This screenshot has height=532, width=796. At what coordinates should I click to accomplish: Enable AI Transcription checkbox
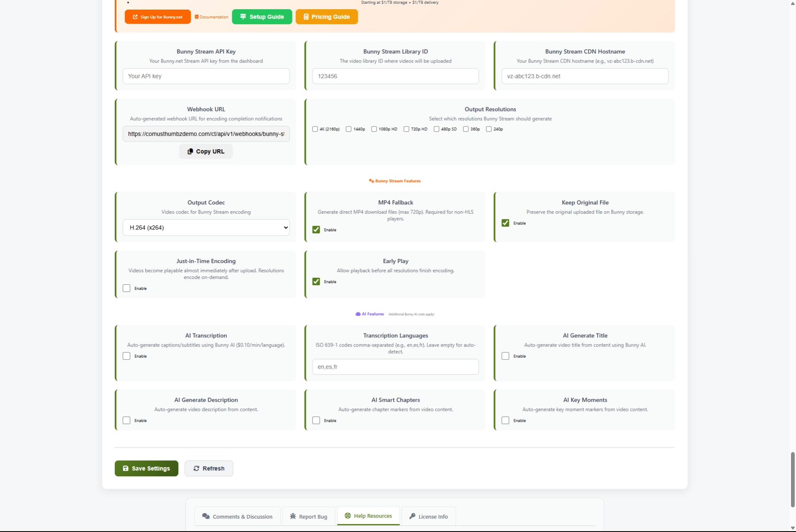[x=127, y=356]
